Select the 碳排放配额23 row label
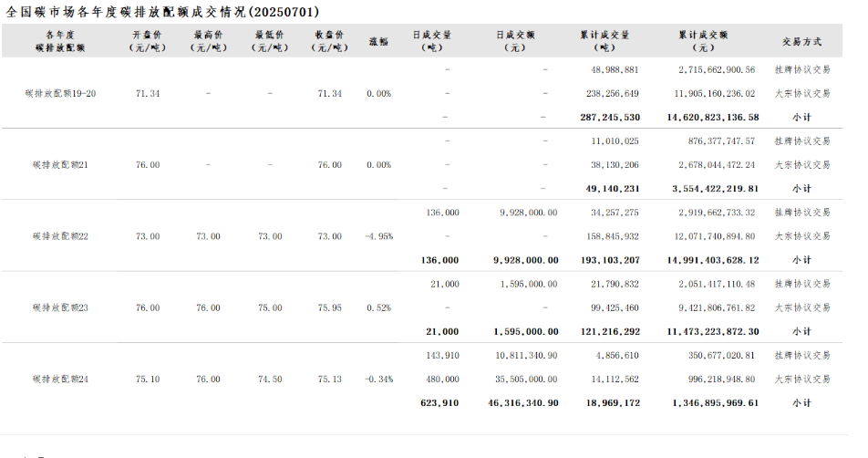 (x=60, y=307)
